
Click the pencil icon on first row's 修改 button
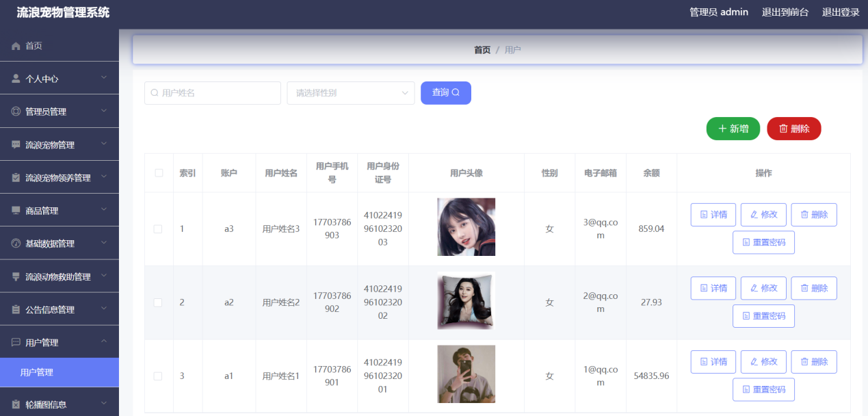click(752, 214)
